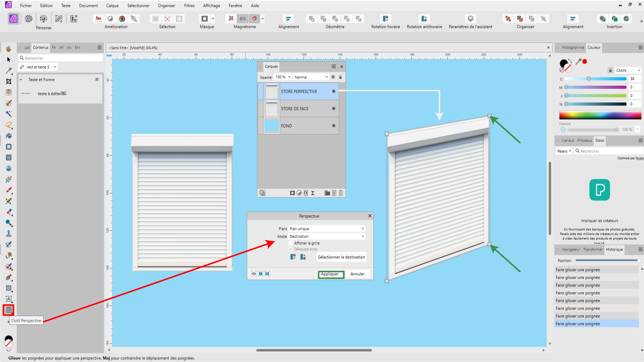This screenshot has width=644, height=362.
Task: Switch to the Histogramme tab
Action: coord(573,47)
